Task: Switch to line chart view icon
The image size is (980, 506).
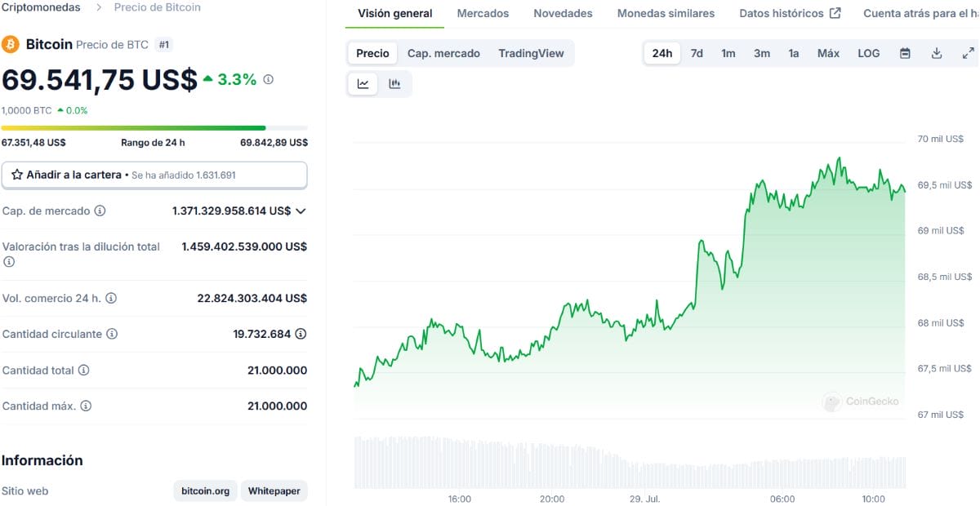Action: (363, 83)
